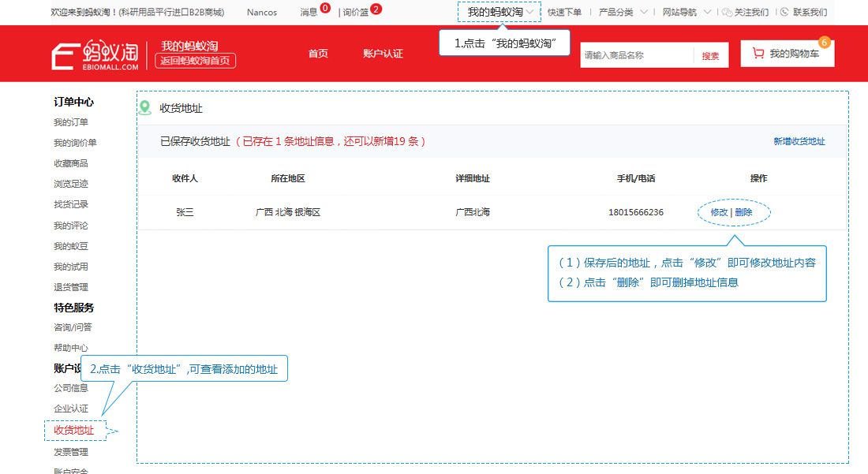The width and height of the screenshot is (868, 474).
Task: Click the 新增收货地址 link
Action: coord(799,142)
